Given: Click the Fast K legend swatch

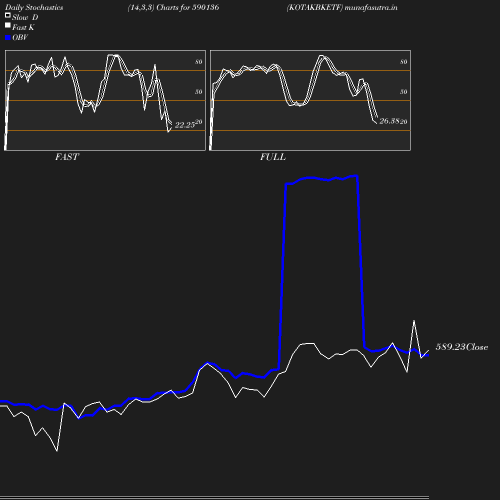Looking at the screenshot, I should tap(8, 25).
